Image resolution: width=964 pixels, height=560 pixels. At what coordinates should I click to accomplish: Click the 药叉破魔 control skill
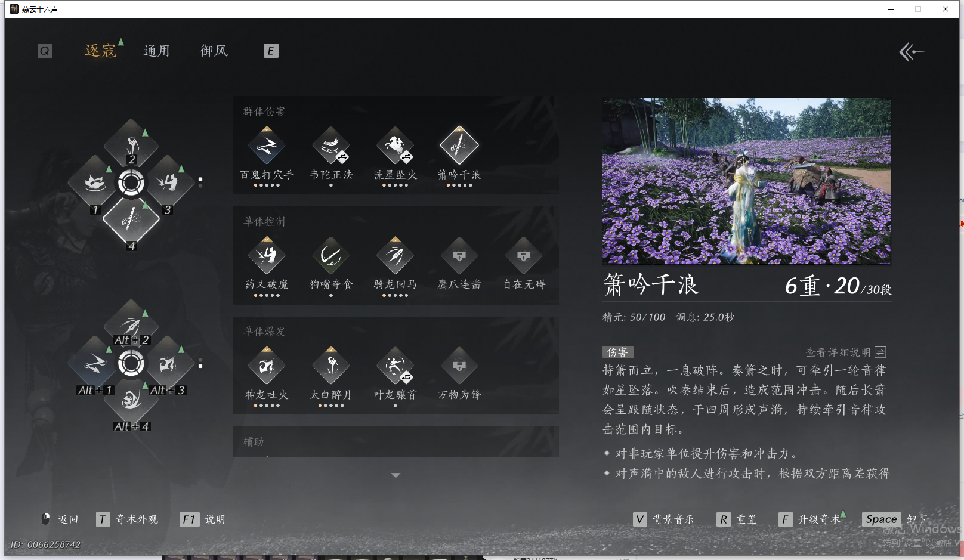(x=267, y=255)
